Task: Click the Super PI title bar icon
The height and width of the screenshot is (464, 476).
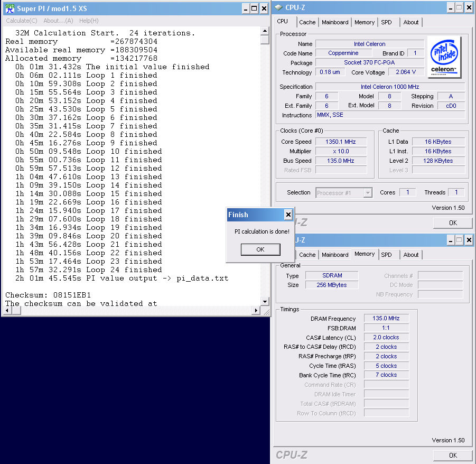Action: pyautogui.click(x=10, y=8)
